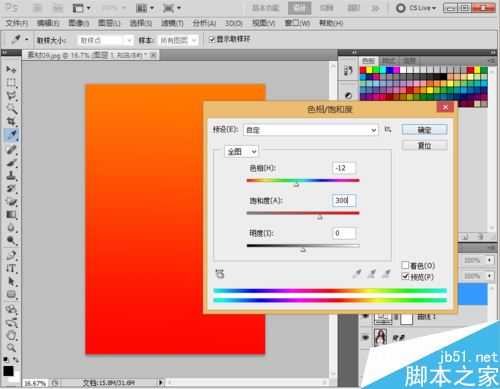Select the Move tool
Screen dimensions: 500x389
coord(11,69)
